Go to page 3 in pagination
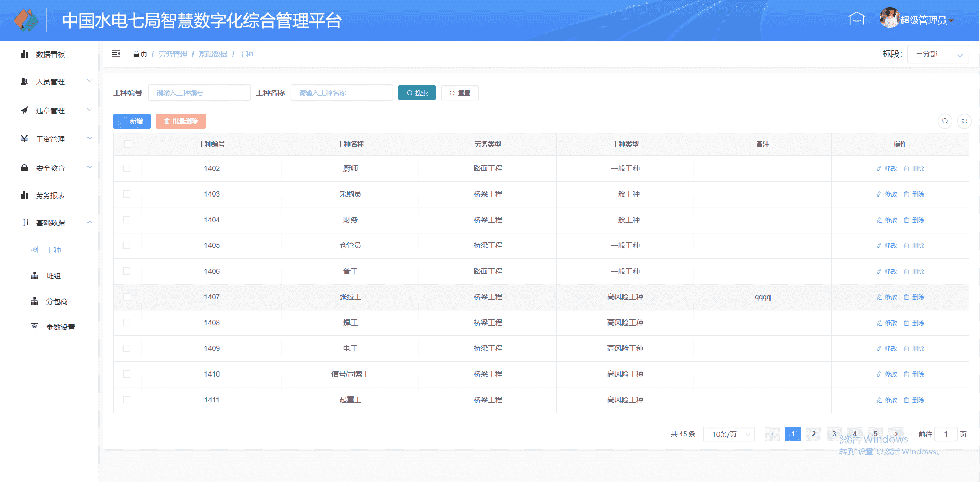This screenshot has width=980, height=482. (834, 434)
